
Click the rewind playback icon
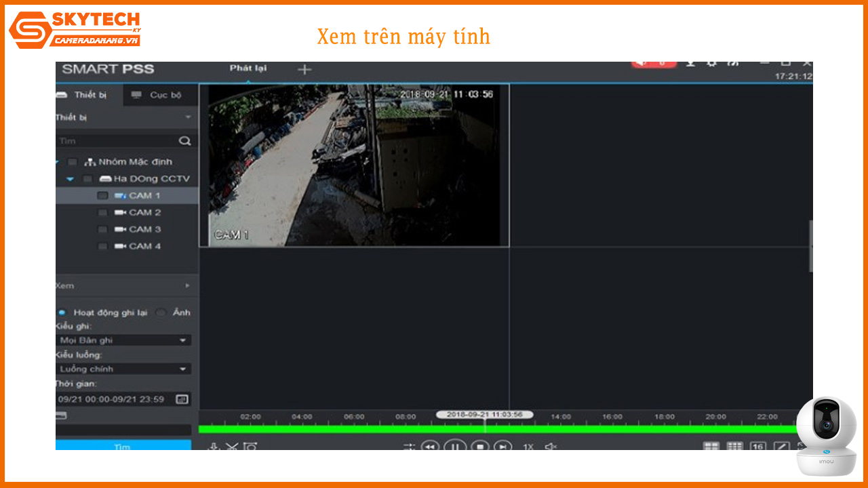(431, 447)
